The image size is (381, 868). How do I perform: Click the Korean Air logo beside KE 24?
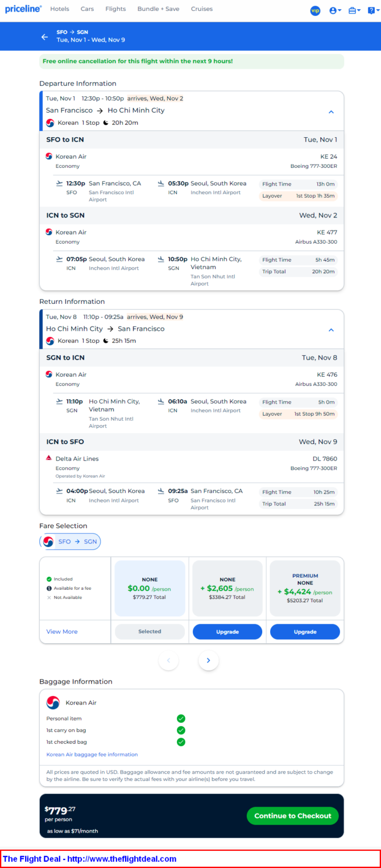coord(49,157)
